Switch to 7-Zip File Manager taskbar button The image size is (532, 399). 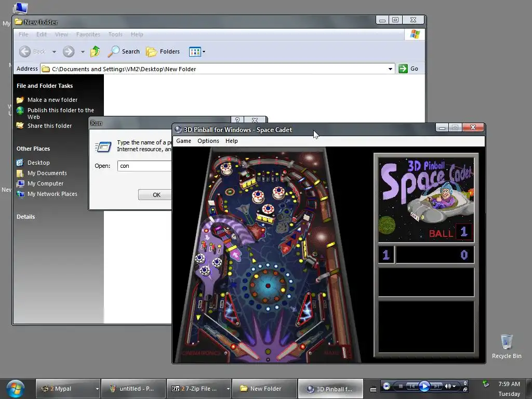click(x=196, y=389)
